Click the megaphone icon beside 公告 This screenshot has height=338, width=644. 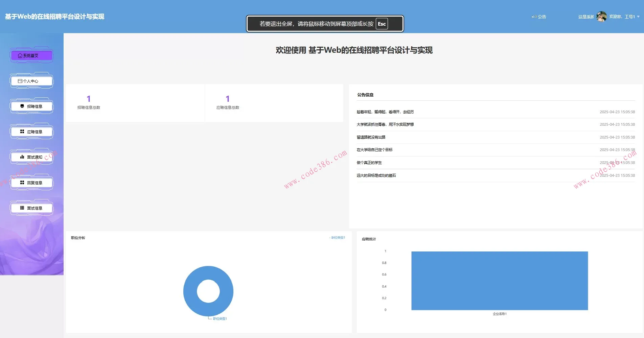click(x=534, y=17)
